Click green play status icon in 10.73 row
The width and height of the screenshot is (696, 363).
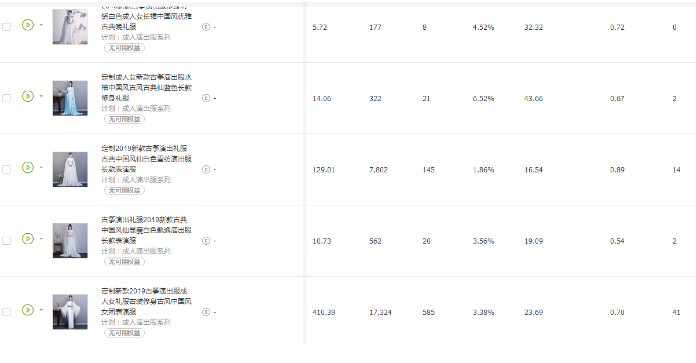tap(28, 238)
